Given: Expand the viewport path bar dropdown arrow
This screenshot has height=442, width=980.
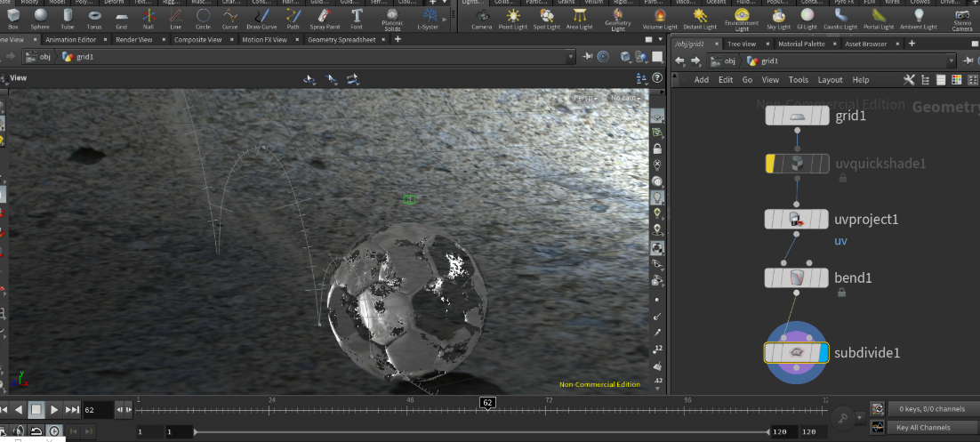Looking at the screenshot, I should pos(570,57).
